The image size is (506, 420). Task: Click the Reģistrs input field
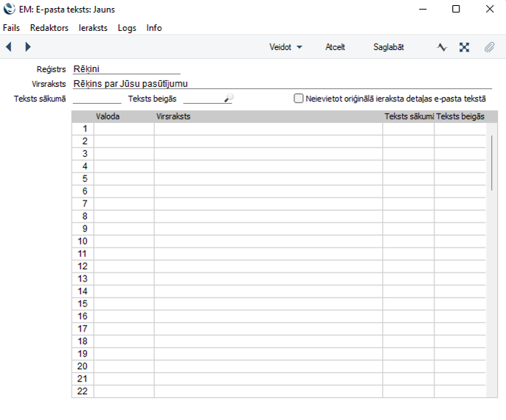(x=126, y=69)
